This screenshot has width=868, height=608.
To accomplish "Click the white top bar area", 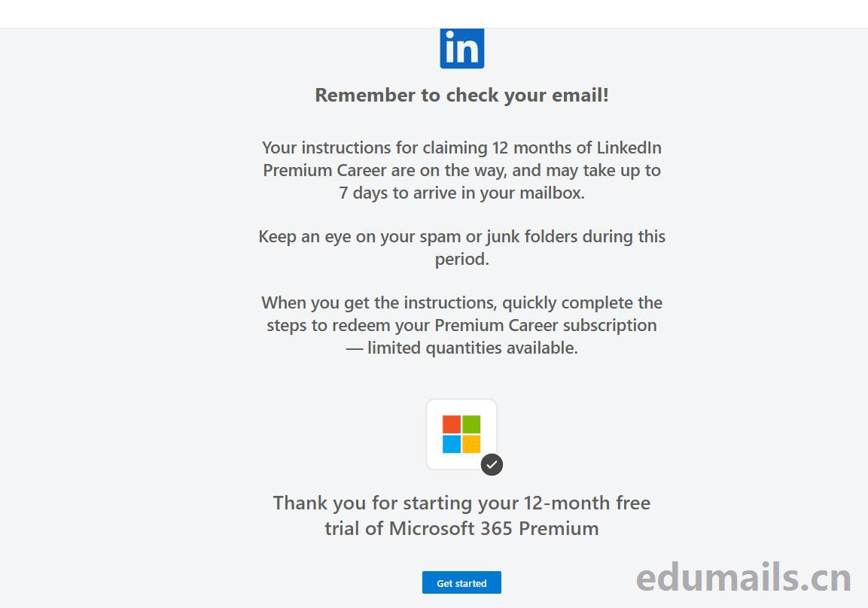I will 226,14.
